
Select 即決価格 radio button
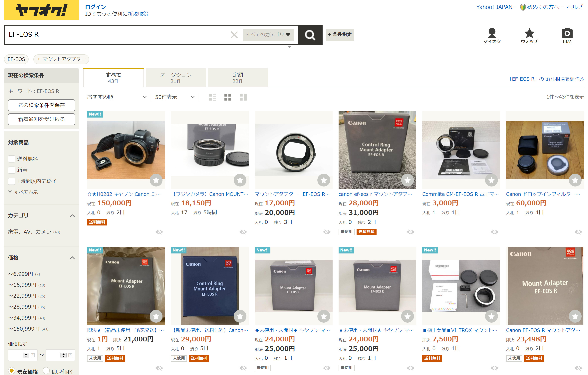coord(46,371)
